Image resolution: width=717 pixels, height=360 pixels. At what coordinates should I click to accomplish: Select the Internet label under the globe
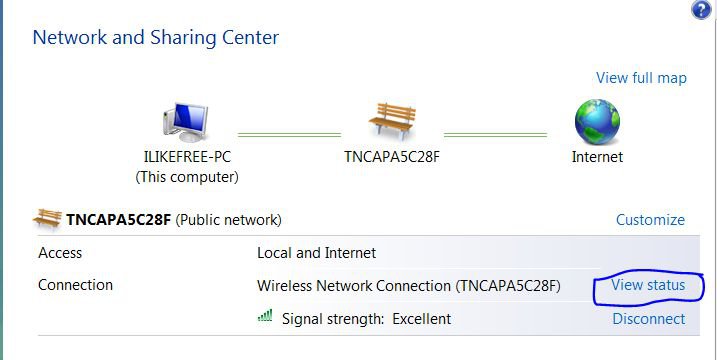(597, 157)
